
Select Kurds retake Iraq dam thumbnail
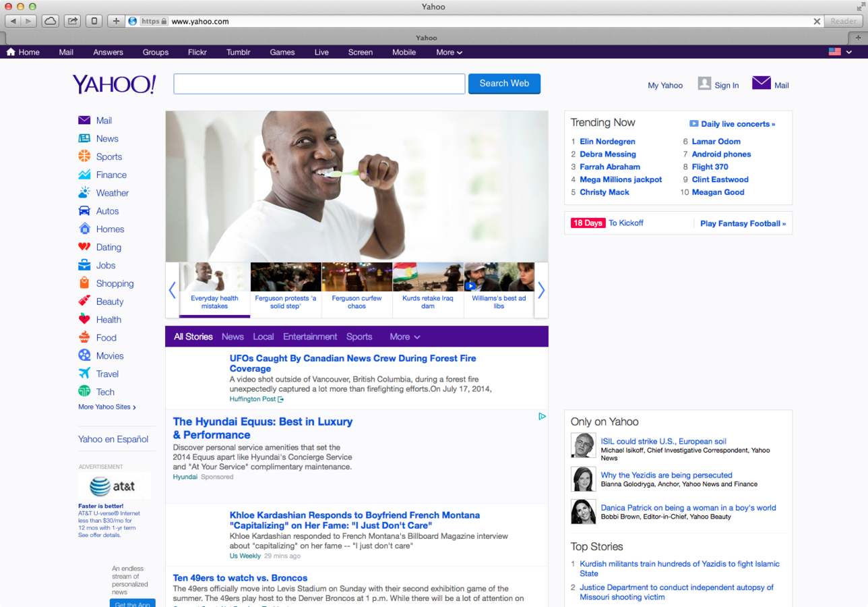pyautogui.click(x=428, y=289)
